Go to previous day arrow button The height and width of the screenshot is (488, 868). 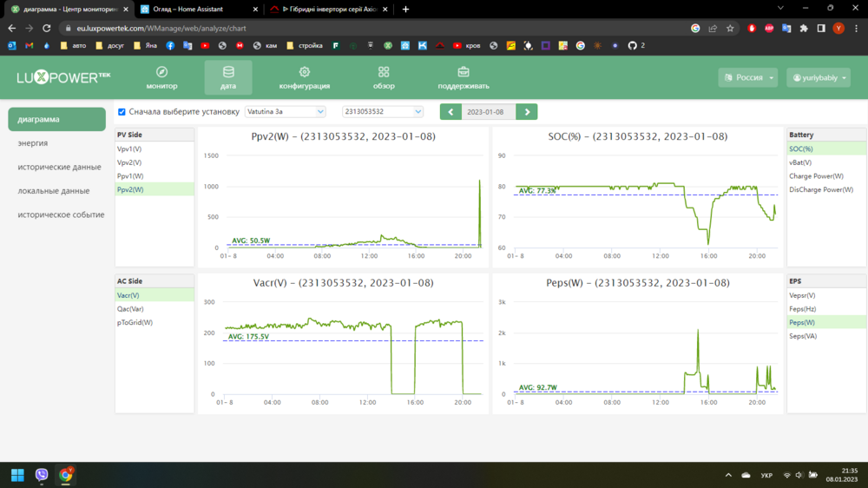(450, 112)
